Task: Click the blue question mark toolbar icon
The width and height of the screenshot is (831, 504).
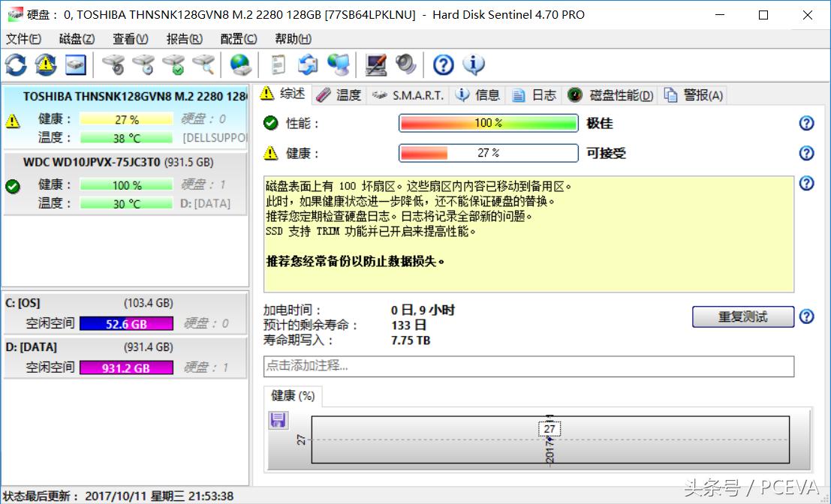Action: (x=444, y=65)
